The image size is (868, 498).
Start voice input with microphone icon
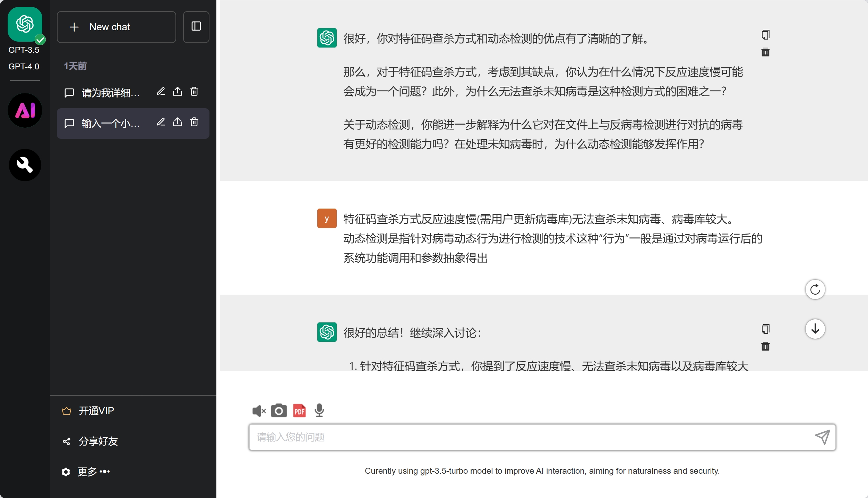[319, 411]
